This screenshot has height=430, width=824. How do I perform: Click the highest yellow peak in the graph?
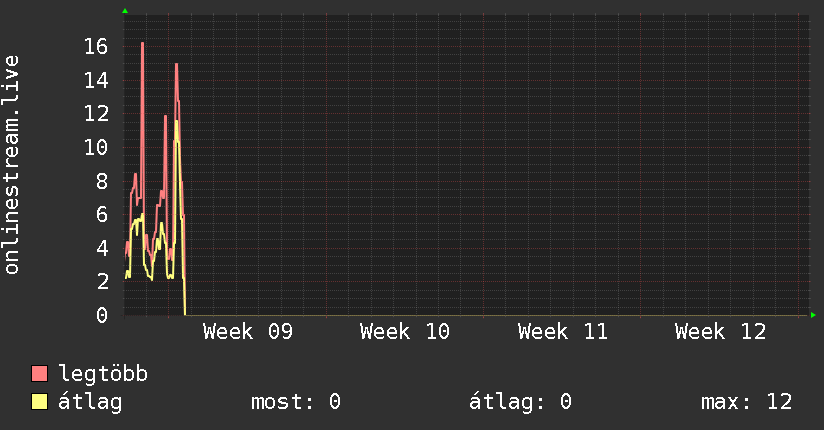tap(177, 122)
